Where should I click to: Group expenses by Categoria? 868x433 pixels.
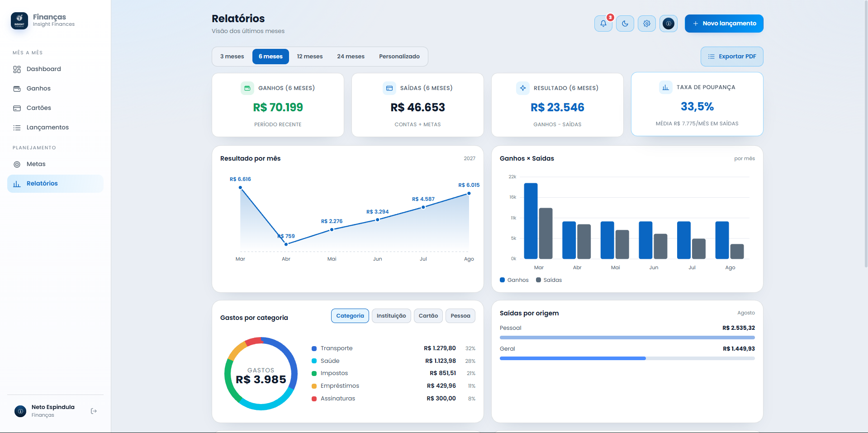pos(350,316)
